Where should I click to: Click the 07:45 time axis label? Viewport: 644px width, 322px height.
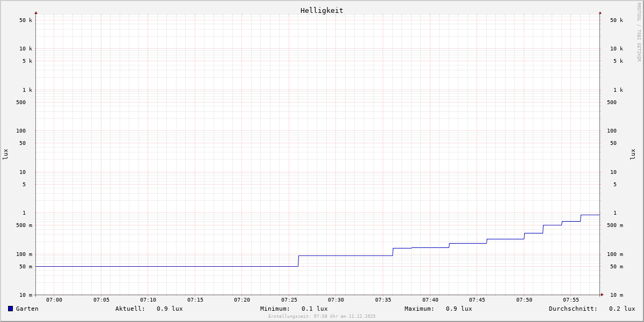pos(477,300)
